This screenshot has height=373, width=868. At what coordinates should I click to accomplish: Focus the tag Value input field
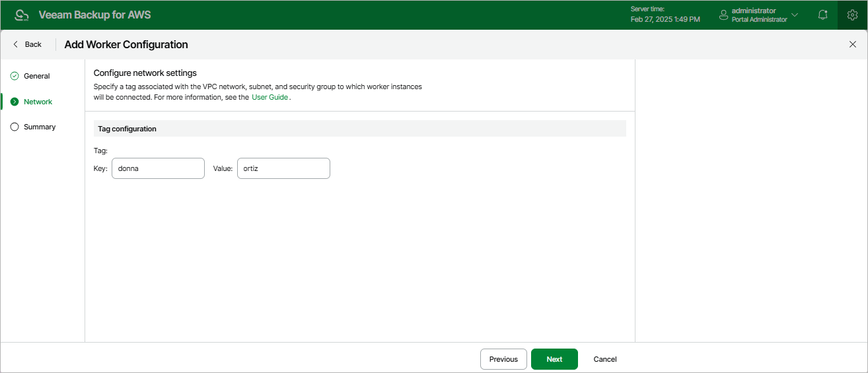coord(283,168)
